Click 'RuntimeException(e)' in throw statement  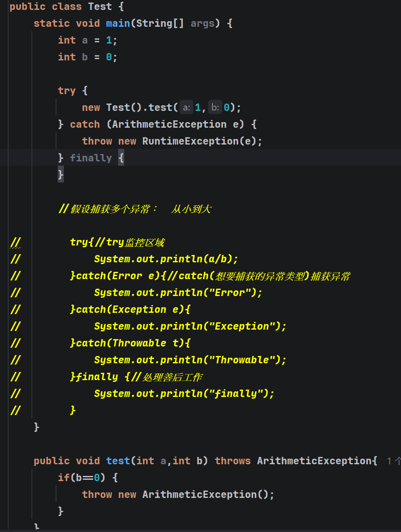[200, 141]
